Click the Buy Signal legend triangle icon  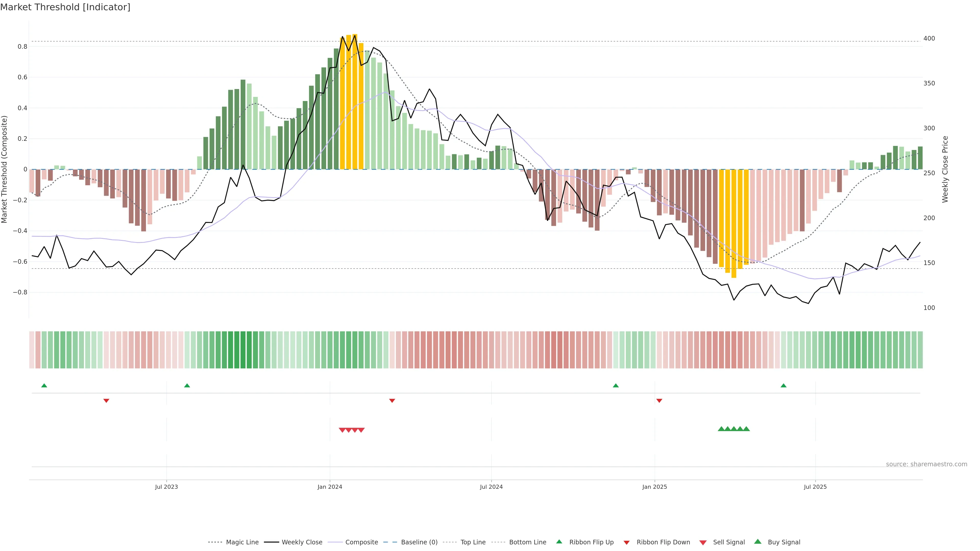click(757, 542)
